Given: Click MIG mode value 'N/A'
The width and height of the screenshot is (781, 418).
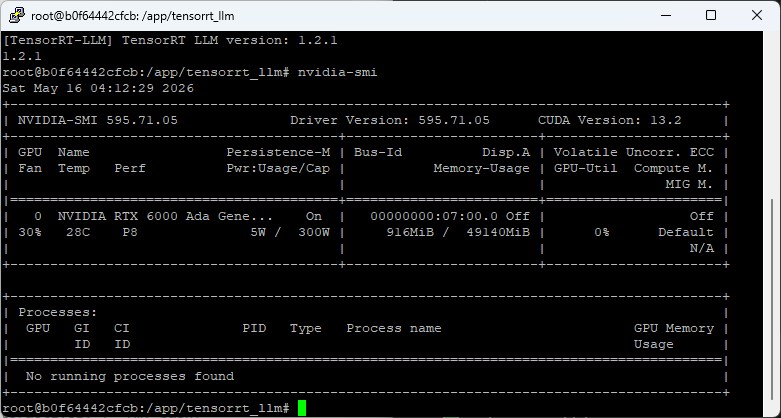Looking at the screenshot, I should point(701,248).
